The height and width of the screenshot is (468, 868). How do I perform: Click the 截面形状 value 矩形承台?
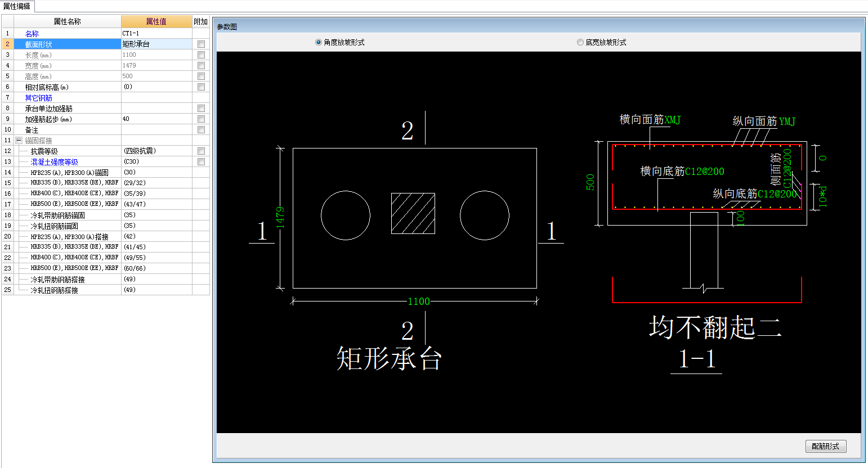point(156,44)
